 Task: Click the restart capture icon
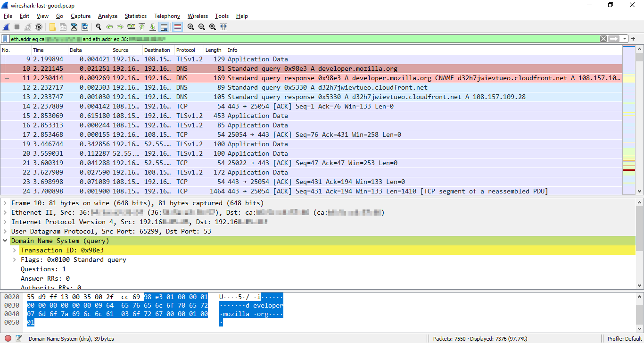pos(28,27)
